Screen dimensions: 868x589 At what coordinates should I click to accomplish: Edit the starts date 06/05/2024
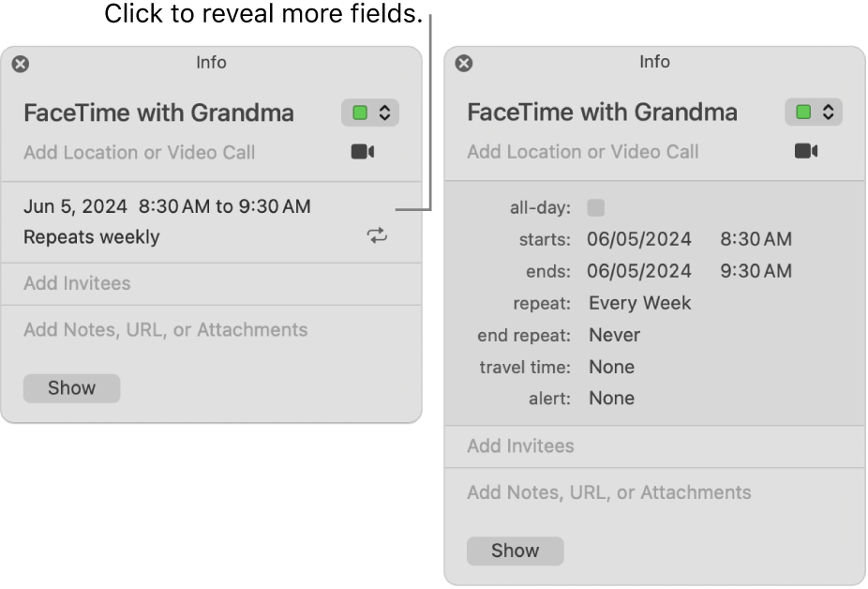(x=639, y=239)
